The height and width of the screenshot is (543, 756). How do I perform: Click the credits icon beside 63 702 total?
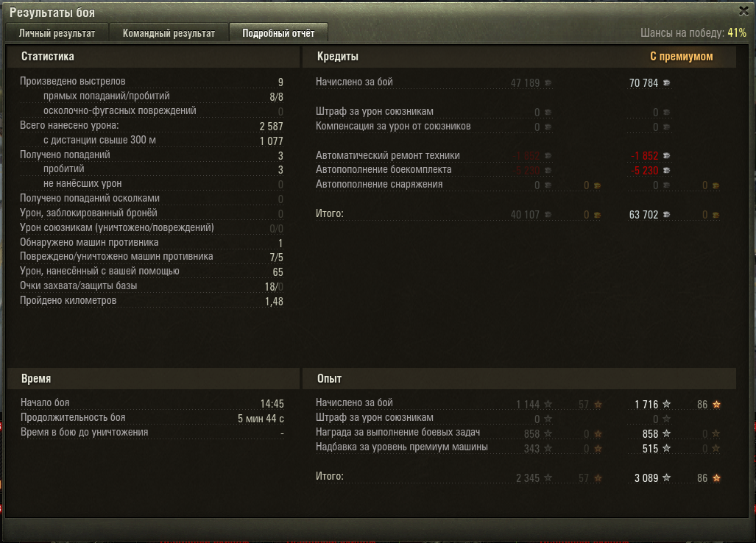(667, 214)
